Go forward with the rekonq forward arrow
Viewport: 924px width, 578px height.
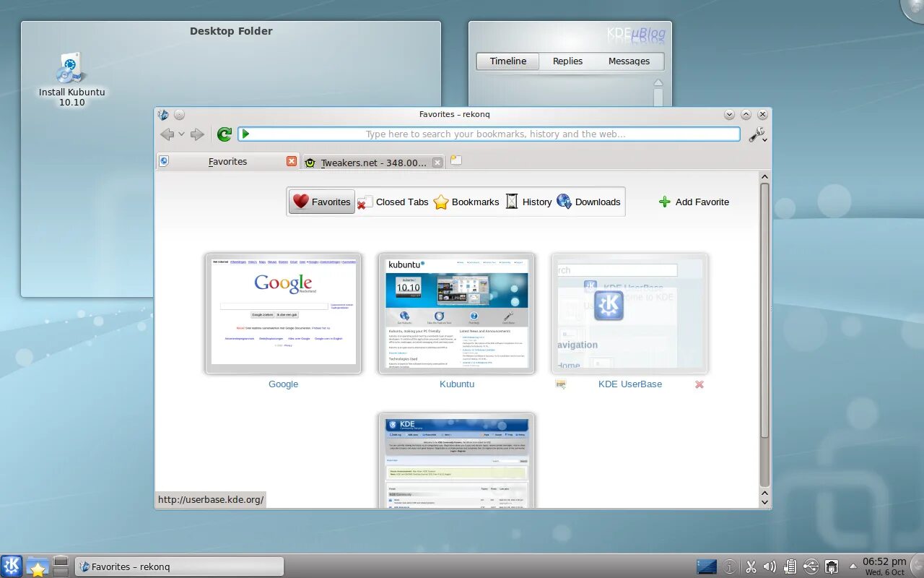point(197,134)
